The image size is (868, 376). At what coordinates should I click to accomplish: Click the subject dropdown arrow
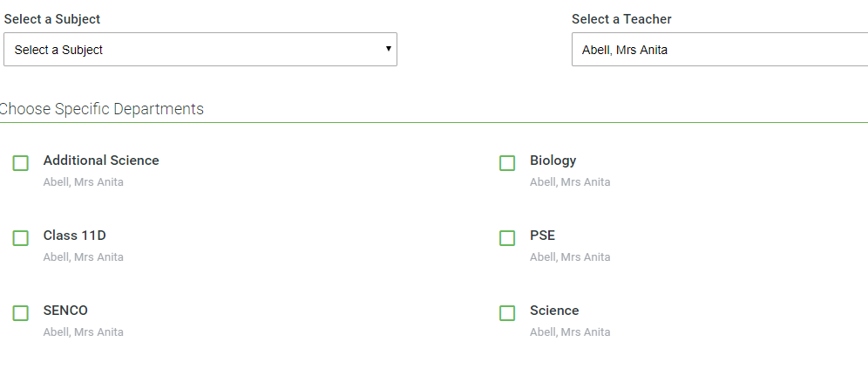[389, 49]
